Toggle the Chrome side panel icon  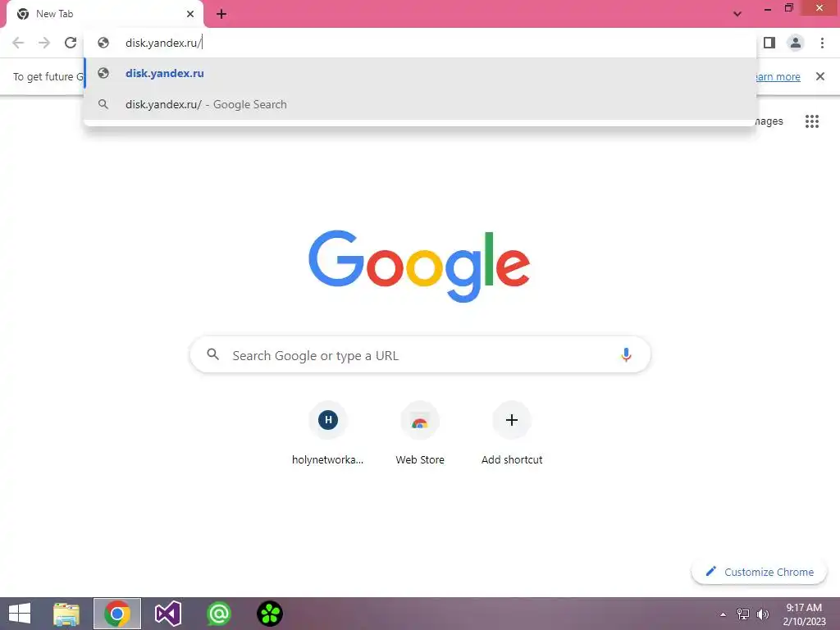769,43
